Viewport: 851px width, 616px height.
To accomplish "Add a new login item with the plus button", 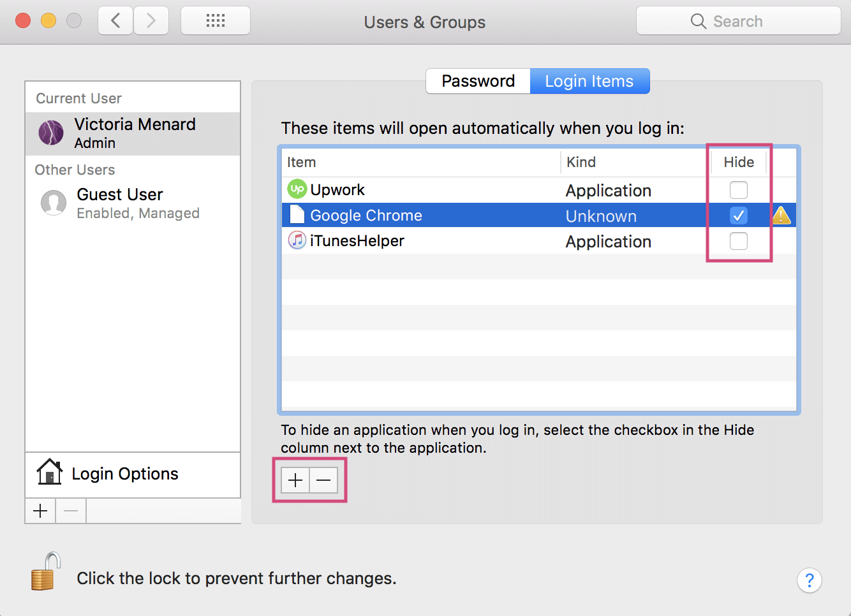I will point(295,480).
